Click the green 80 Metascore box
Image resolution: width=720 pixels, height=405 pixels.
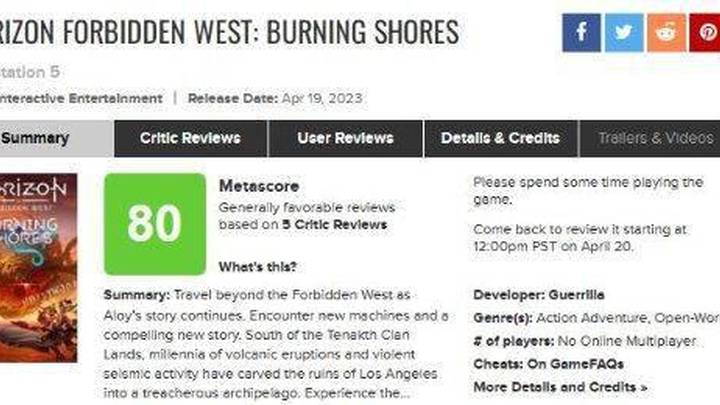(x=155, y=224)
